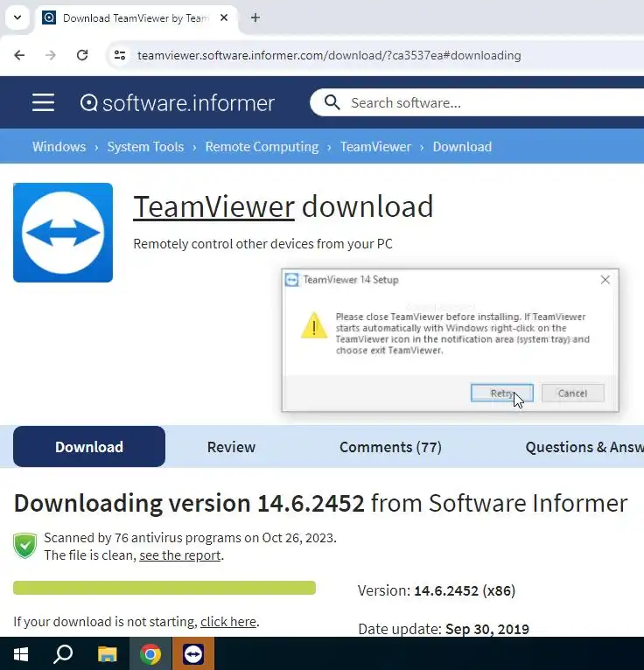Open Windows Start menu
The image size is (644, 670).
point(21,653)
